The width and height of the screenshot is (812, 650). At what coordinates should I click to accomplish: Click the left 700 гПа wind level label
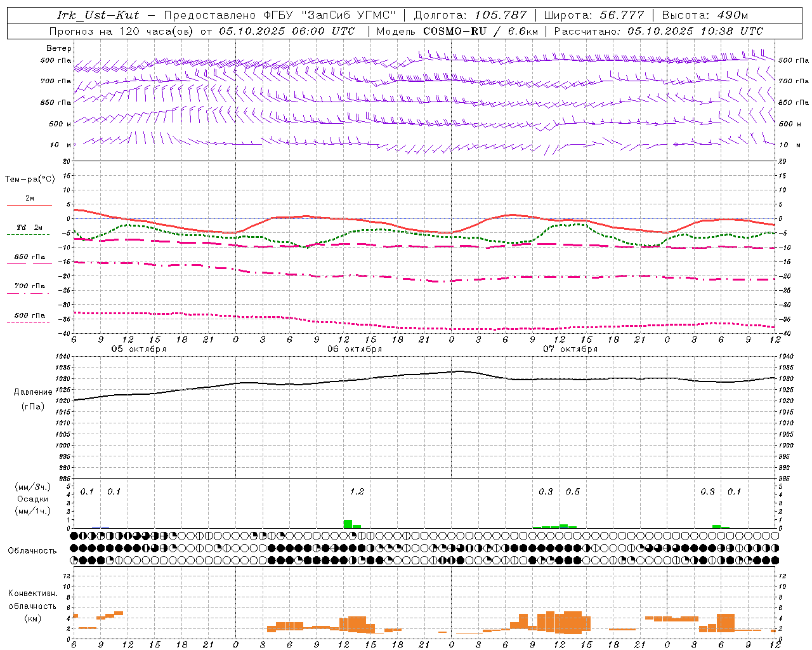coord(56,81)
